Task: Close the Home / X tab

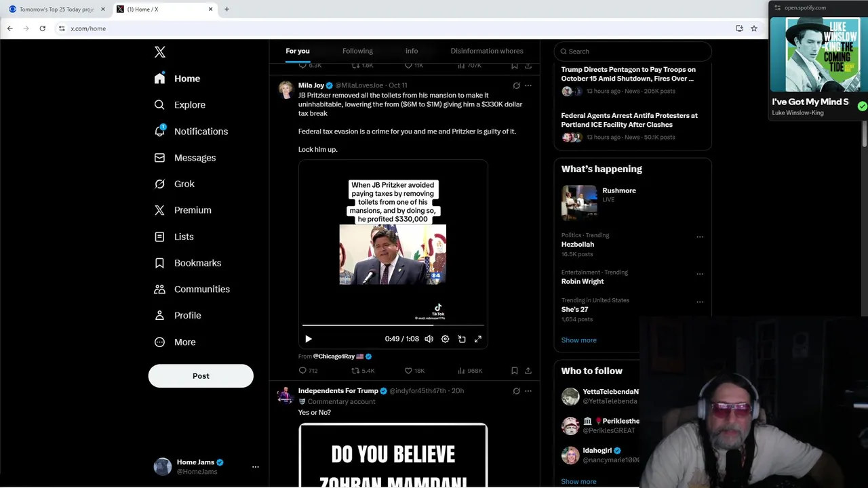Action: pyautogui.click(x=210, y=9)
